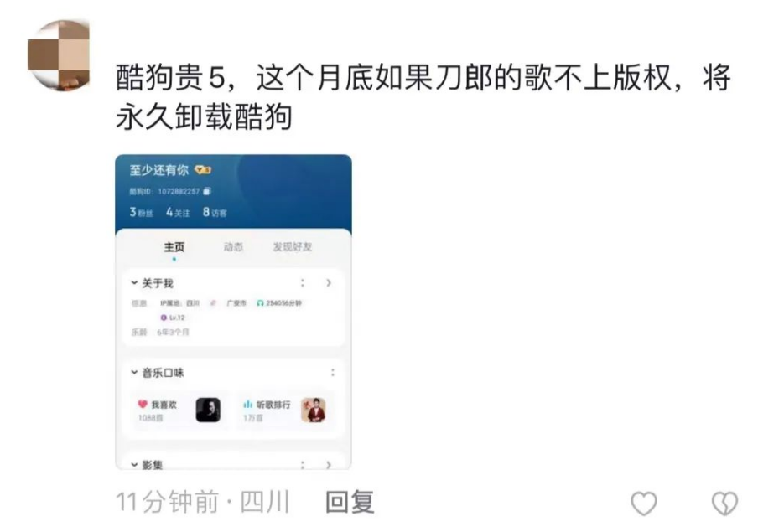Image resolution: width=784 pixels, height=532 pixels.
Task: Select the 主页 tab
Action: (x=174, y=247)
